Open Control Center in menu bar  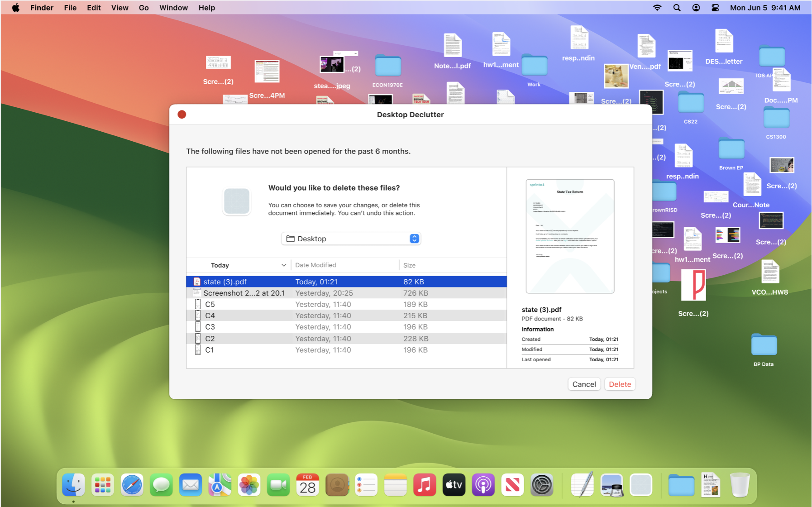(x=715, y=8)
